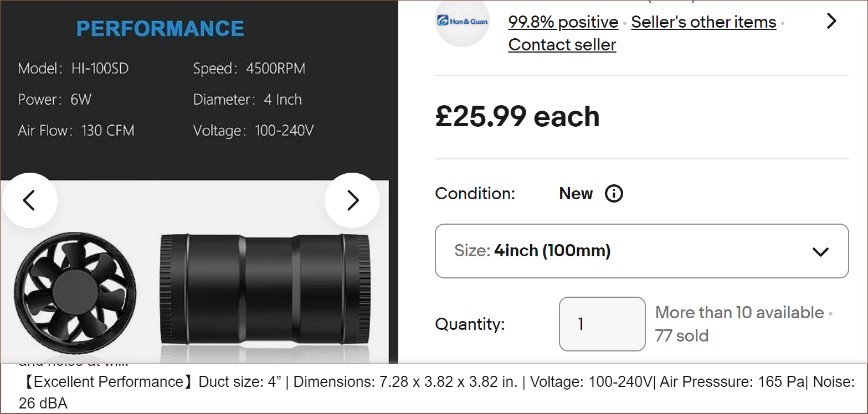Click the right chevron beside seller info
The height and width of the screenshot is (414, 868).
[x=831, y=21]
